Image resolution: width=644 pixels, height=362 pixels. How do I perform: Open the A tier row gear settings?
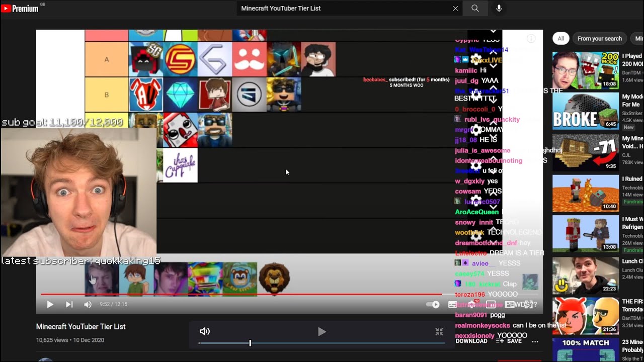476,59
